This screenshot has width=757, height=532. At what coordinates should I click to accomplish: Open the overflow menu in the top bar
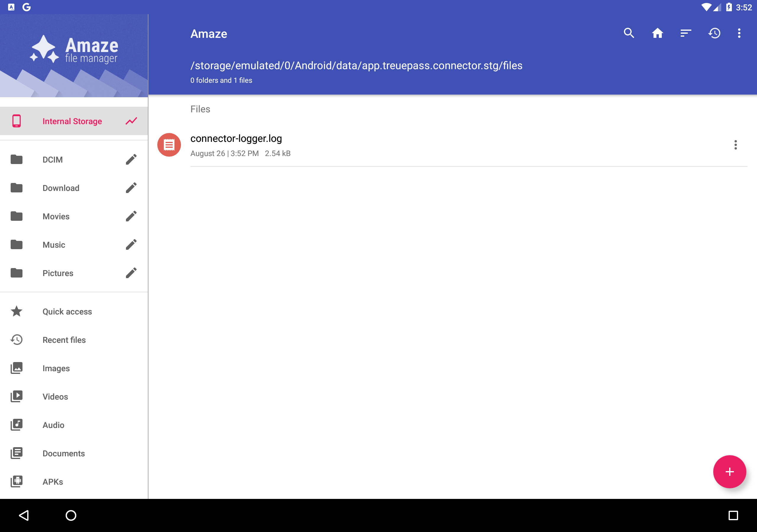tap(739, 33)
